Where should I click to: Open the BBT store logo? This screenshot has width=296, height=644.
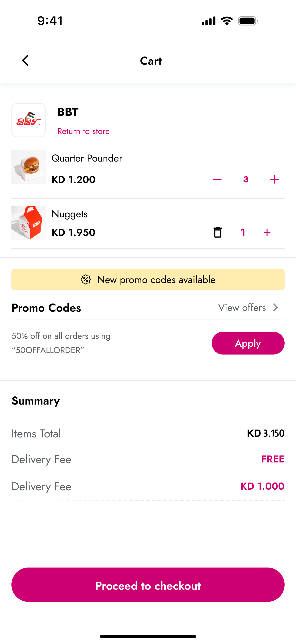tap(29, 120)
